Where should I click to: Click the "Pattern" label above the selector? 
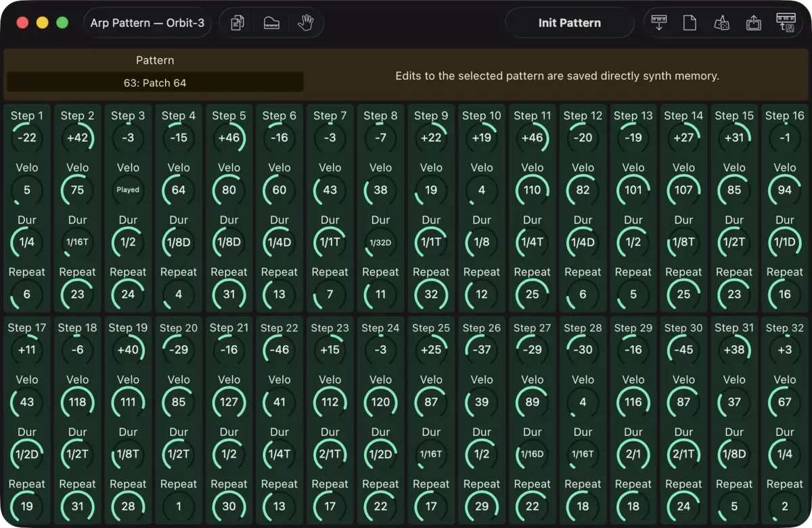(x=155, y=60)
